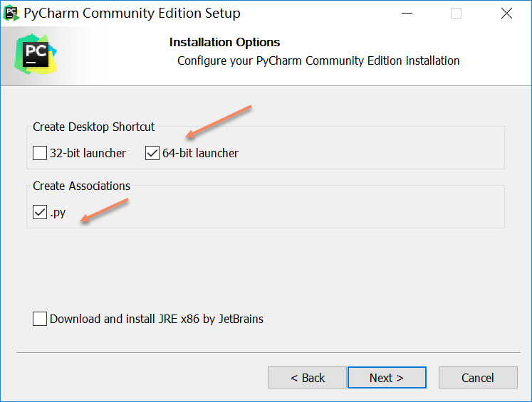532x402 pixels.
Task: Tick Download and install JRE x86 by JetBrains
Action: [x=40, y=319]
